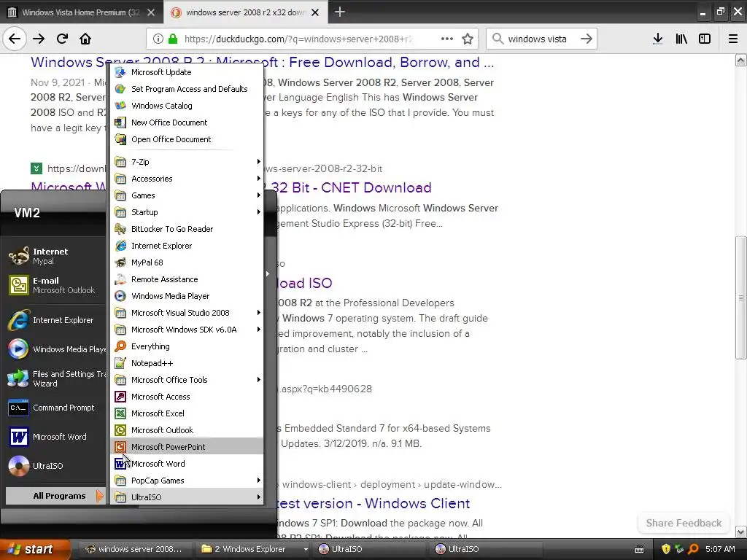Viewport: 747px width, 560px height.
Task: Select New Office Document
Action: (187, 122)
